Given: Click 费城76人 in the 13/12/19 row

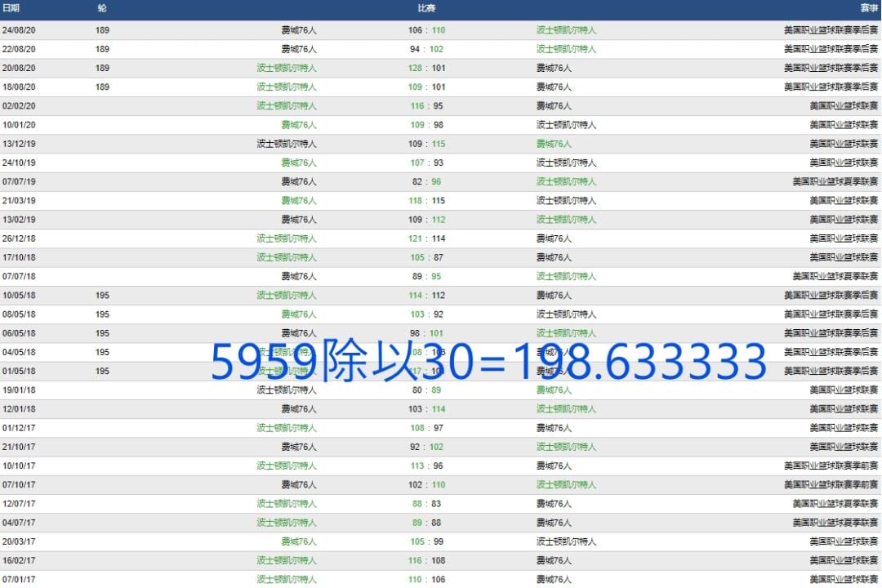Looking at the screenshot, I should (x=554, y=144).
